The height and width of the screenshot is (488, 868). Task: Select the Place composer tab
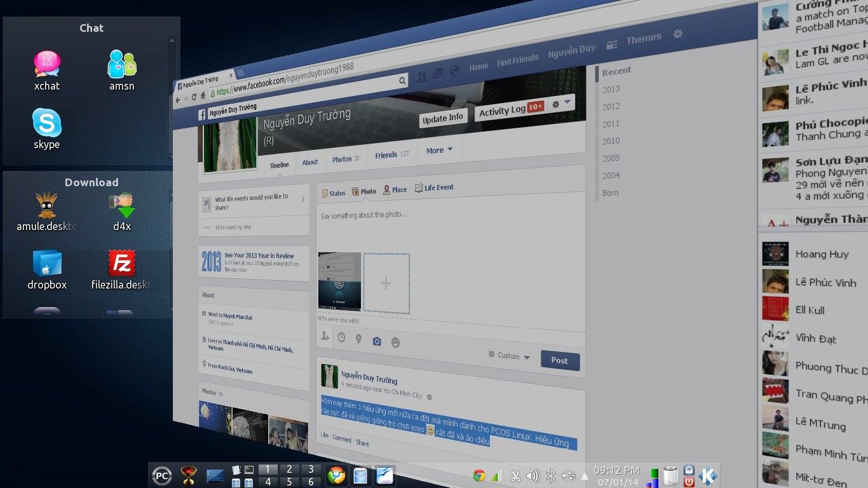395,189
